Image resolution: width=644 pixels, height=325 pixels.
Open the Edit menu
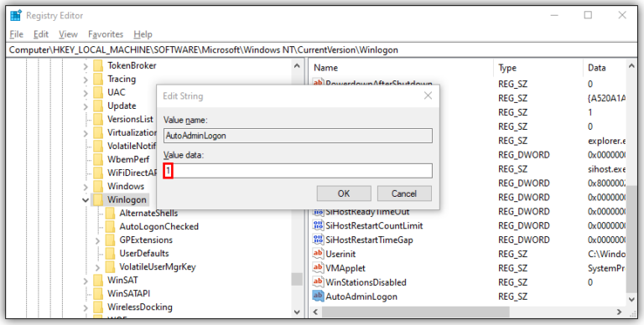coord(41,34)
